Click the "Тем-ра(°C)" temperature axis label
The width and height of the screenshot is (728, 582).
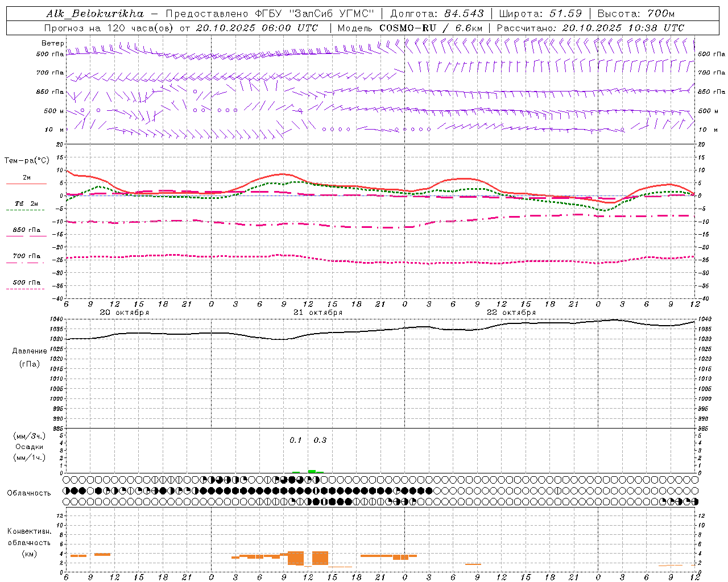pos(27,161)
